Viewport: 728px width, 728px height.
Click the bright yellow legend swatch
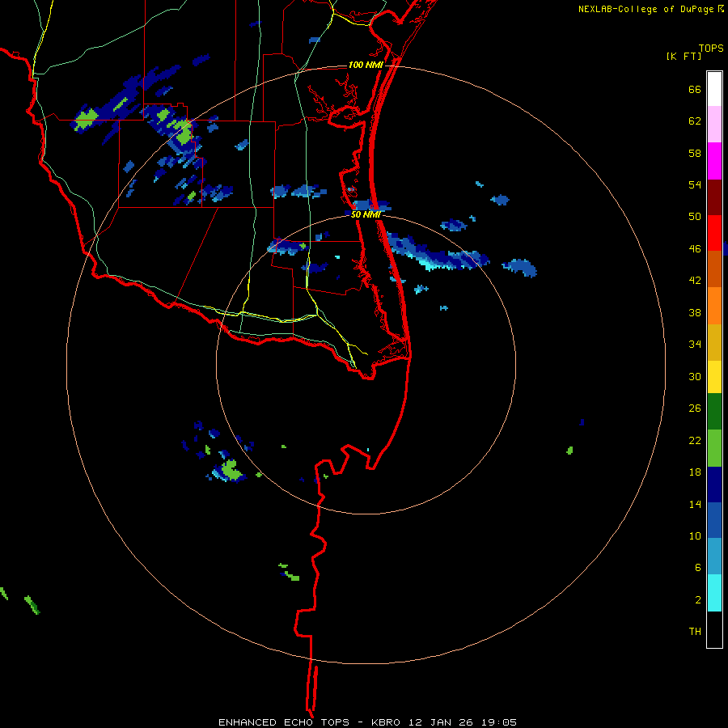click(714, 377)
